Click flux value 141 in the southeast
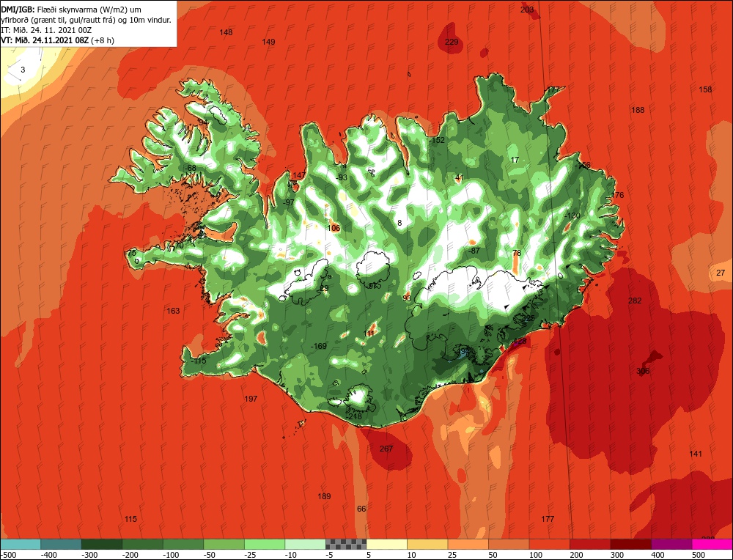 click(696, 454)
